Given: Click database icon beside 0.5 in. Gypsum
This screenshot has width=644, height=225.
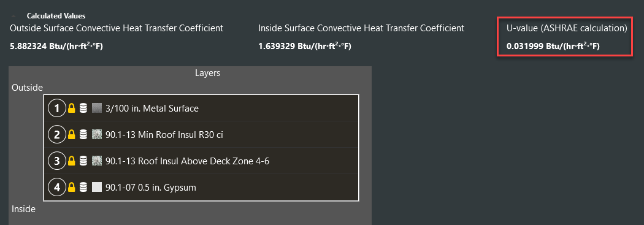Looking at the screenshot, I should (83, 187).
